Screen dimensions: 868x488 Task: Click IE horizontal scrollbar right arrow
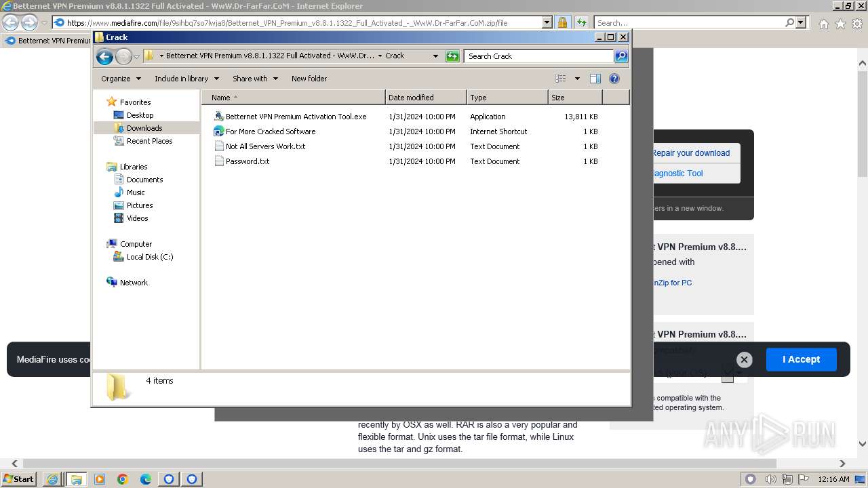(842, 464)
